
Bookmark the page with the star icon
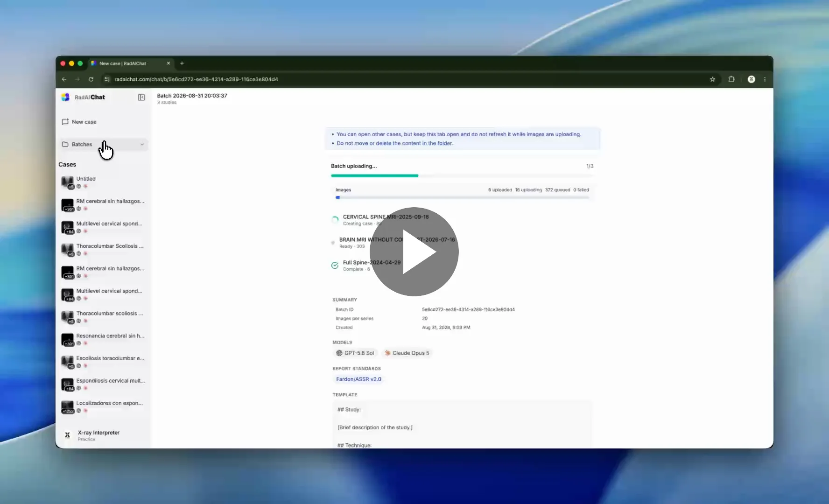[x=712, y=79]
